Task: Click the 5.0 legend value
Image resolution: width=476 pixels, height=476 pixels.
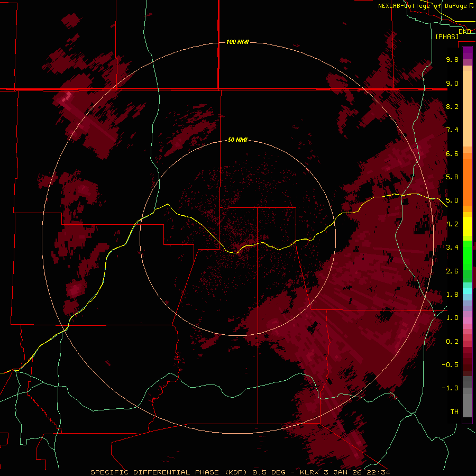Action: [x=452, y=200]
